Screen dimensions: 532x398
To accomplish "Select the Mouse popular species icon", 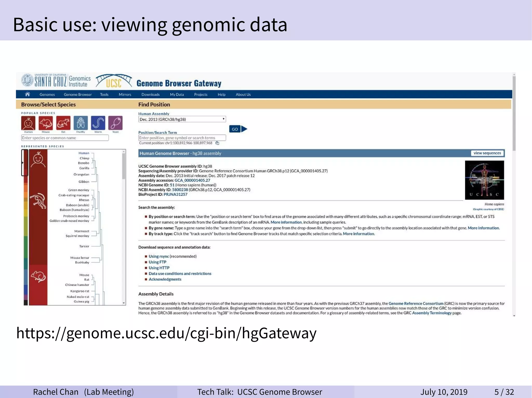I will click(46, 123).
